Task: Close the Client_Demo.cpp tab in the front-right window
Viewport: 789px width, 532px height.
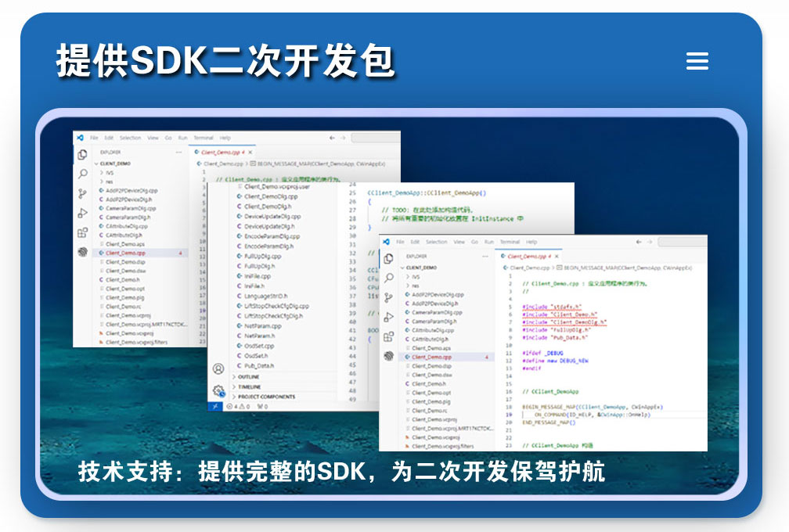Action: tap(557, 257)
